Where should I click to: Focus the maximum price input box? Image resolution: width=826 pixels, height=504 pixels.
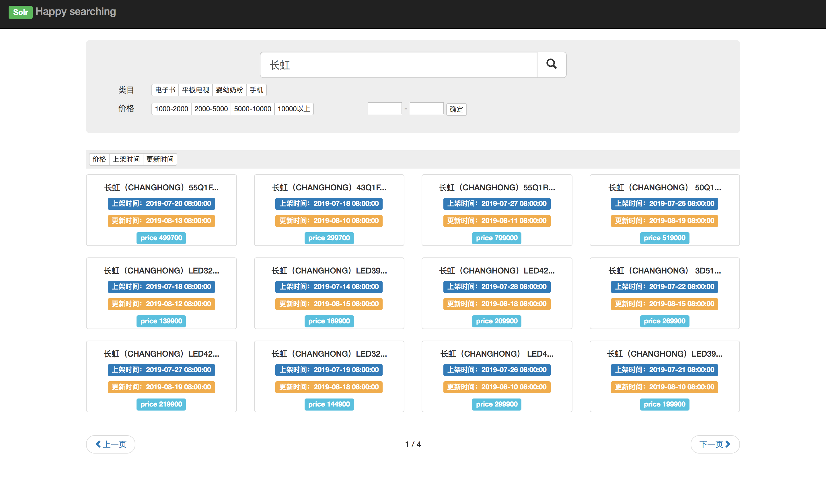tap(426, 109)
